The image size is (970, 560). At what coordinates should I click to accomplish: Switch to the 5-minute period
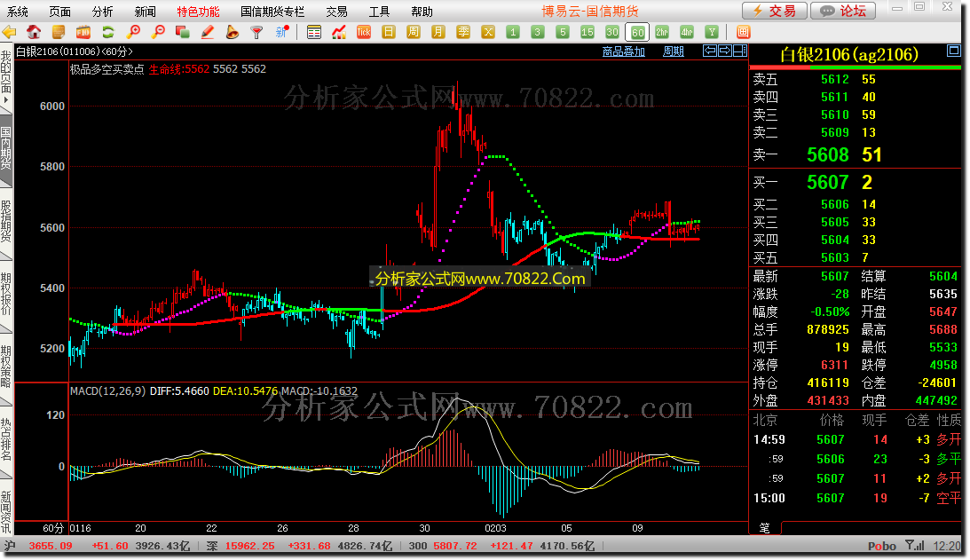pyautogui.click(x=563, y=32)
